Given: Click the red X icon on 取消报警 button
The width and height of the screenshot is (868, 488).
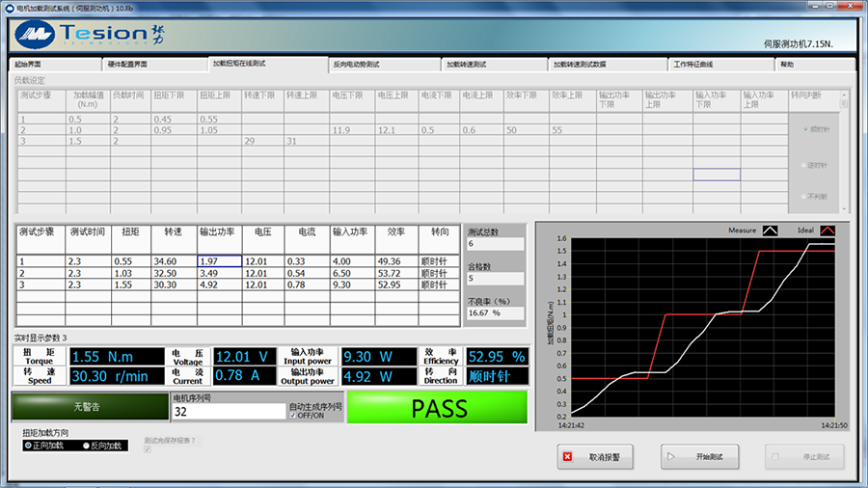Looking at the screenshot, I should (x=568, y=457).
